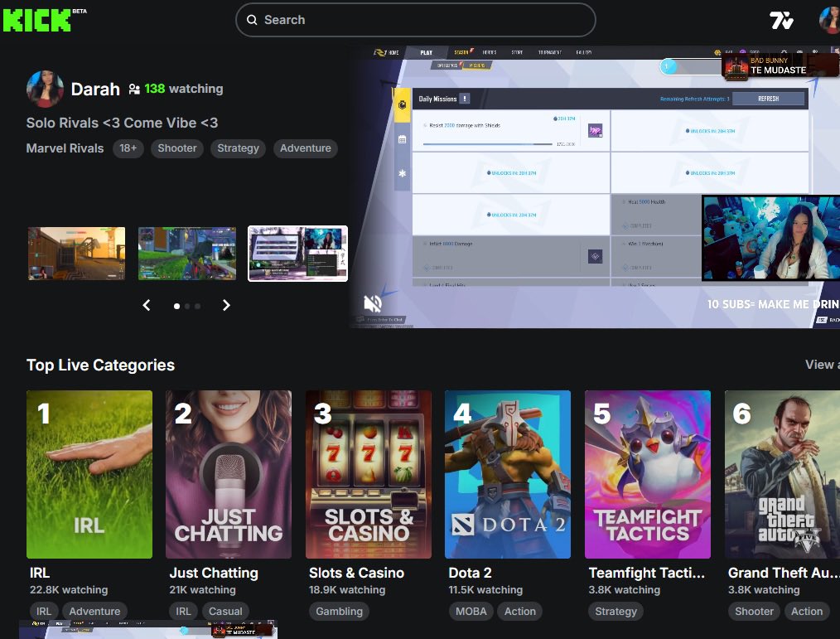Open the user profile avatar menu

click(829, 21)
